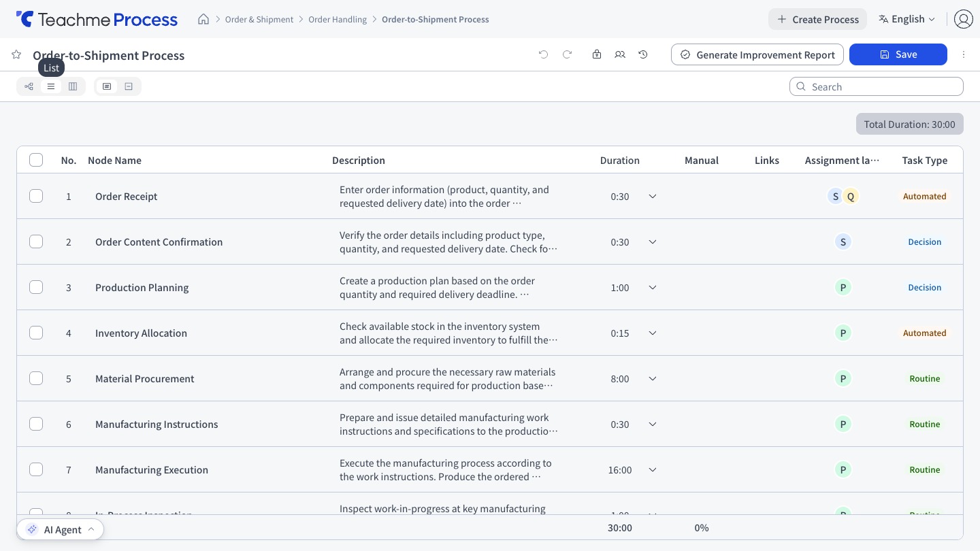Save the process with the Save button
The image size is (980, 551).
[898, 54]
